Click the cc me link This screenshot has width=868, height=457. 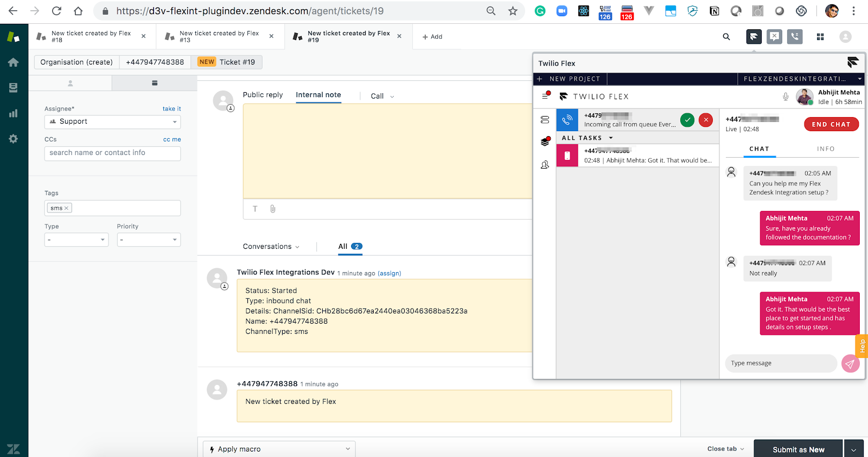pos(172,140)
